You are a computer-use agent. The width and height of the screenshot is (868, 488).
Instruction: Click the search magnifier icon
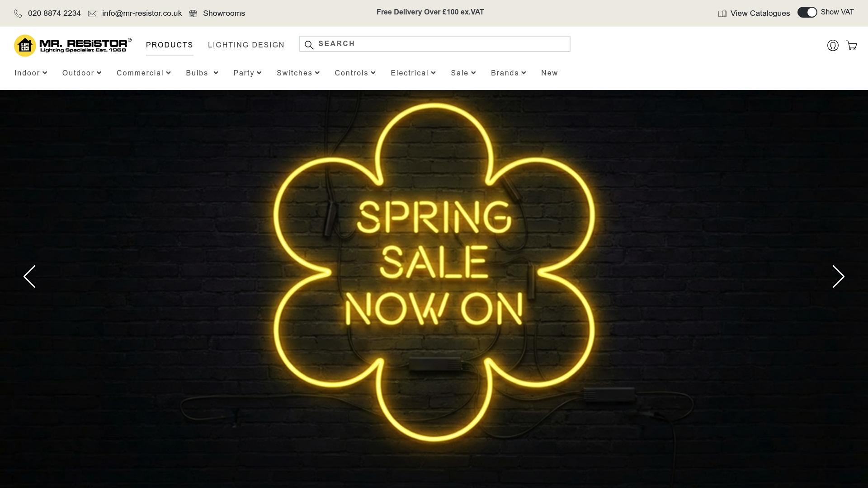click(x=309, y=45)
